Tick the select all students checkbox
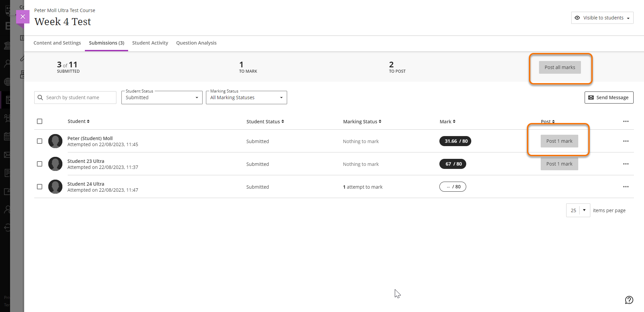 coord(40,121)
